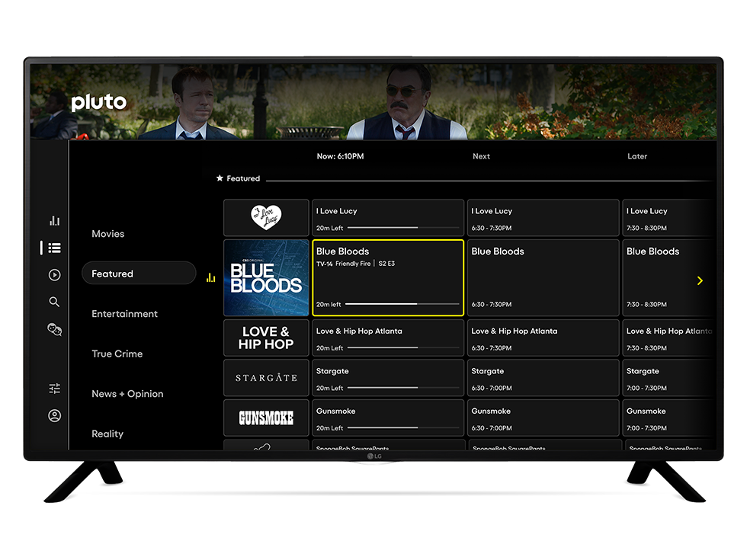Viewport: 747px width, 560px height.
Task: Select the Movies category
Action: (x=107, y=234)
